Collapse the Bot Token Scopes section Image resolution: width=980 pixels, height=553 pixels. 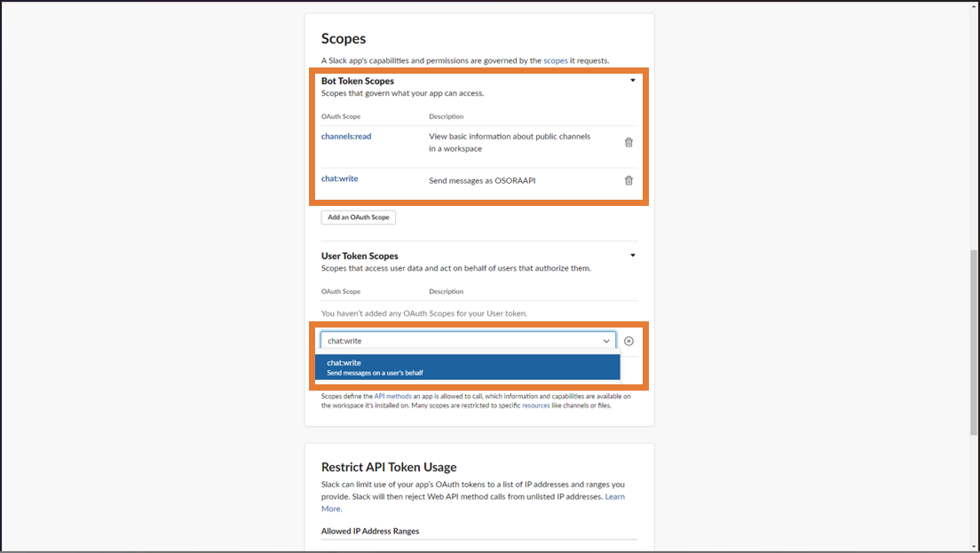click(x=633, y=81)
